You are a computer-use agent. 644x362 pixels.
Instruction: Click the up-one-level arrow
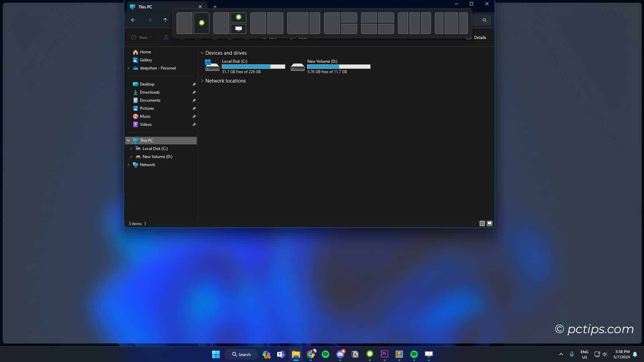165,20
